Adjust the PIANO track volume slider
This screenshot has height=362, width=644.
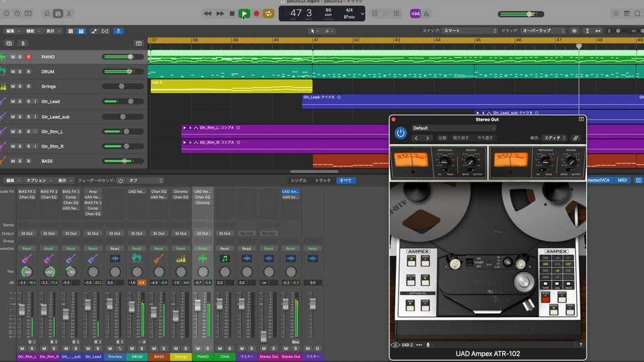[x=123, y=57]
